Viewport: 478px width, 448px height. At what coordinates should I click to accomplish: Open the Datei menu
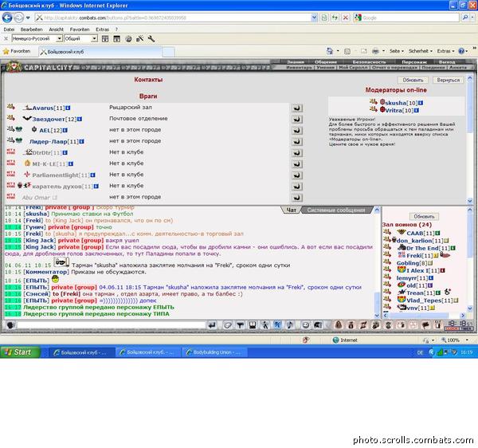pos(9,29)
